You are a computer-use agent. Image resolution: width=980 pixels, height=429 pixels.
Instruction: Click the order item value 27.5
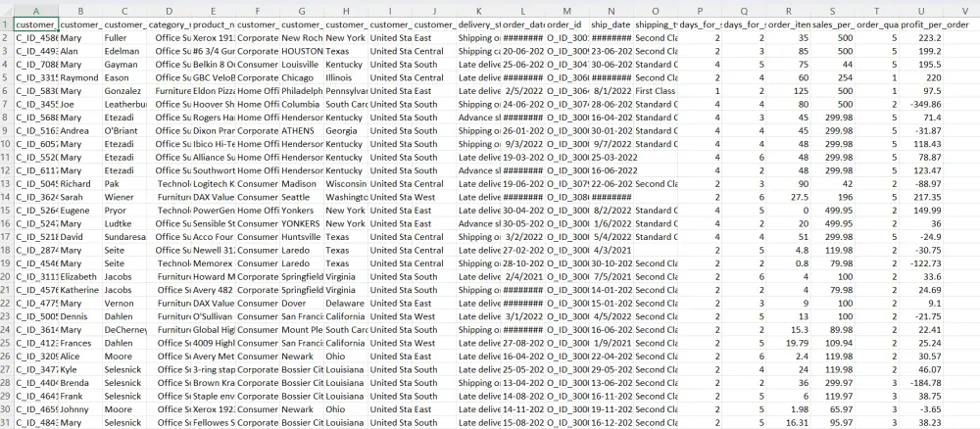(x=789, y=197)
